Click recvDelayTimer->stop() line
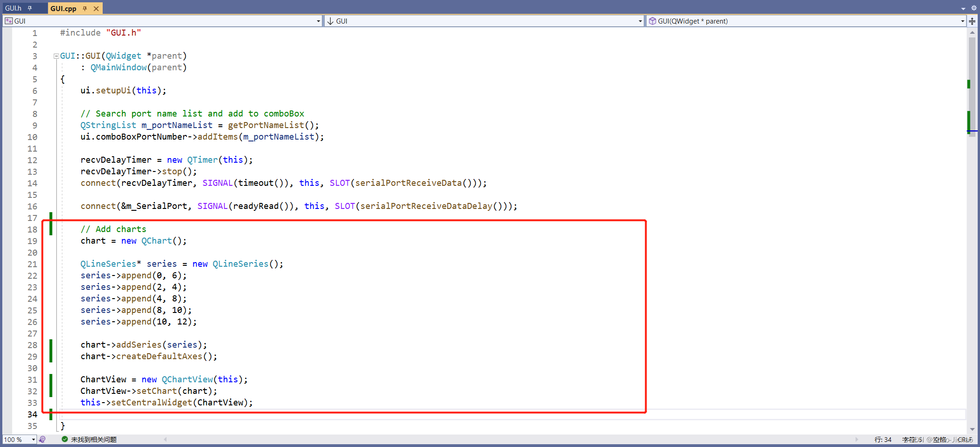Image resolution: width=980 pixels, height=447 pixels. [x=139, y=171]
